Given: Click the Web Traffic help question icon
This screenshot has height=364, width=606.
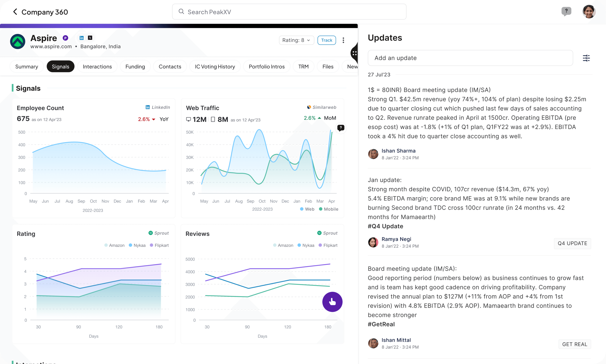Looking at the screenshot, I should click(x=341, y=128).
